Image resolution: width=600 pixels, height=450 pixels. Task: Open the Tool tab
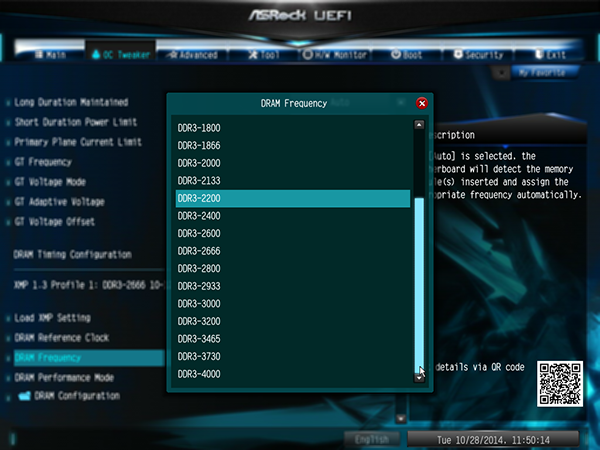[264, 55]
